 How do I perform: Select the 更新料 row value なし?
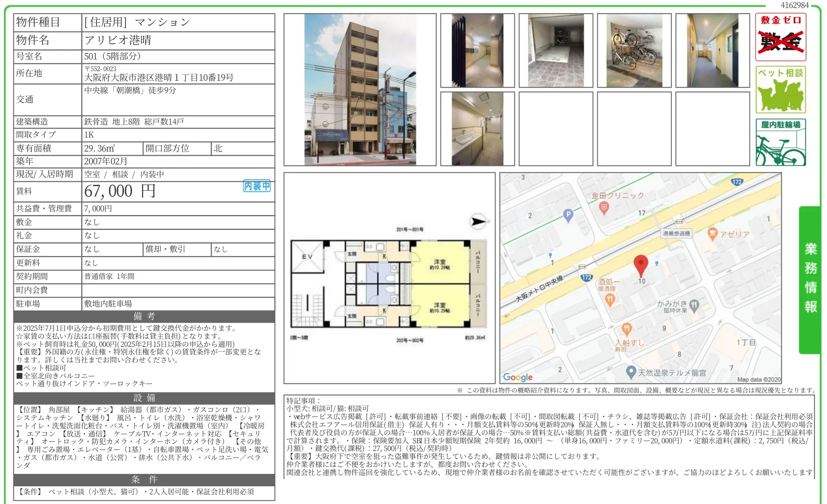91,263
